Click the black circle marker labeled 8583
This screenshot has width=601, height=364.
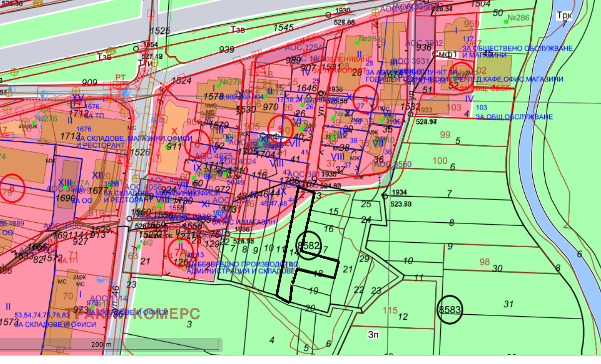click(x=450, y=310)
